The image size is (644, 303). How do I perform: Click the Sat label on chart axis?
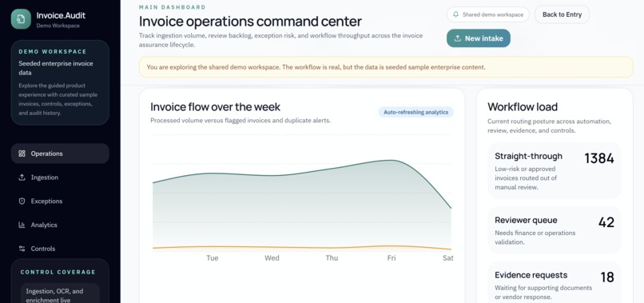(448, 258)
